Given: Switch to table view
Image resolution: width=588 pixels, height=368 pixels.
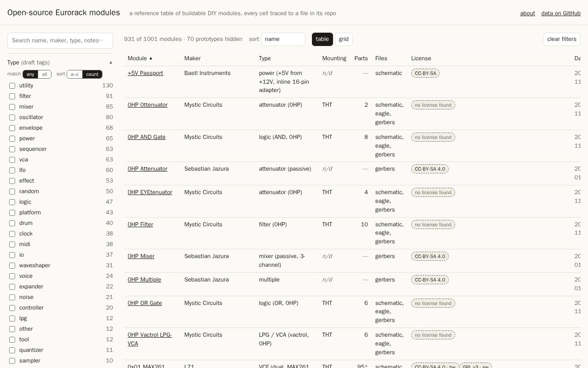Looking at the screenshot, I should pyautogui.click(x=322, y=39).
